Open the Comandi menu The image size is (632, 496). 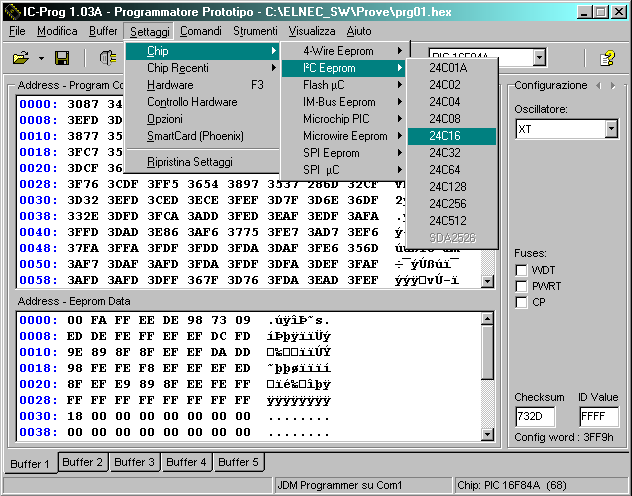click(x=201, y=31)
